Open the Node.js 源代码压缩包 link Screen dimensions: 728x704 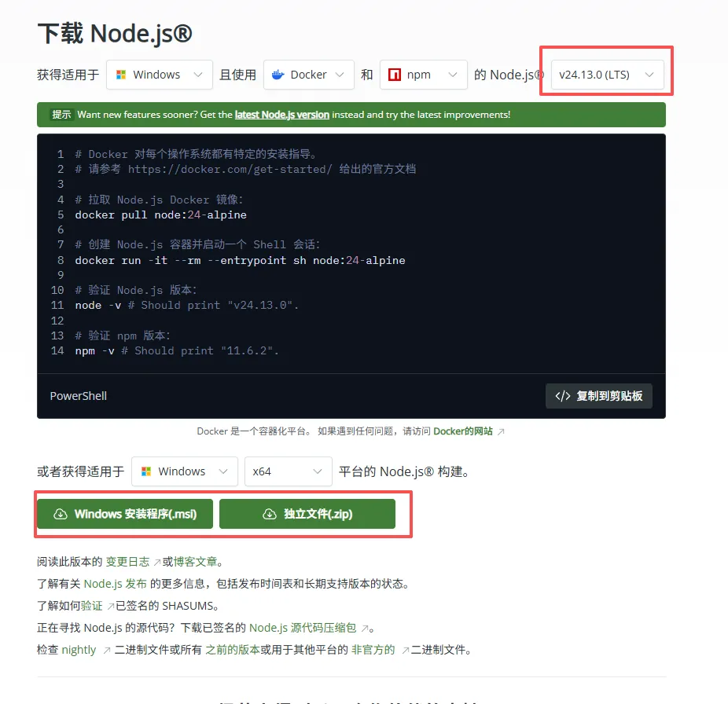click(303, 628)
